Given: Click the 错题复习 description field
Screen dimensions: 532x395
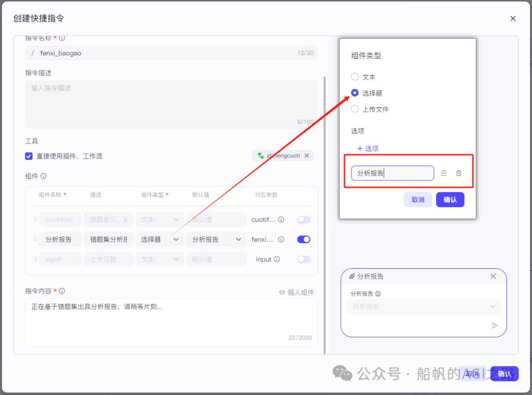Looking at the screenshot, I should 108,219.
